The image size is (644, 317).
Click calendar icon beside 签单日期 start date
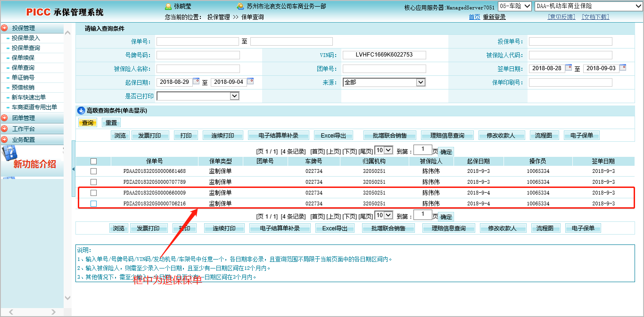point(569,68)
